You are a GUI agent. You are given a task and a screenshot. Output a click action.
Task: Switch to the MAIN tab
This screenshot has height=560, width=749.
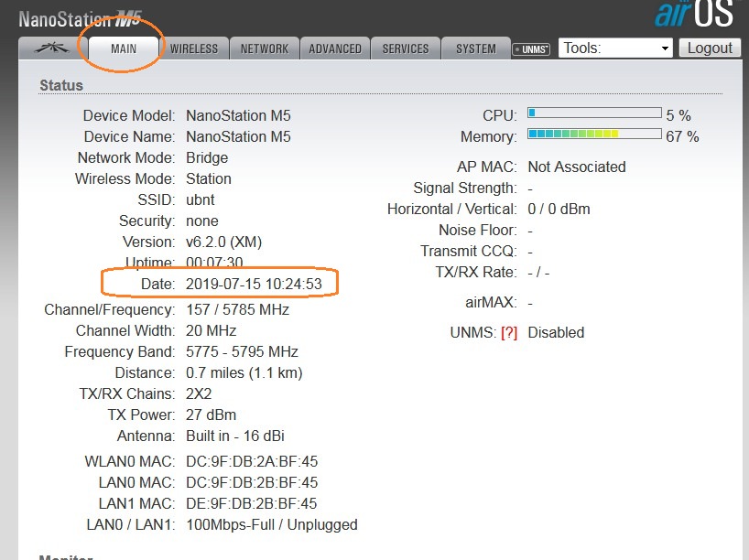coord(124,48)
